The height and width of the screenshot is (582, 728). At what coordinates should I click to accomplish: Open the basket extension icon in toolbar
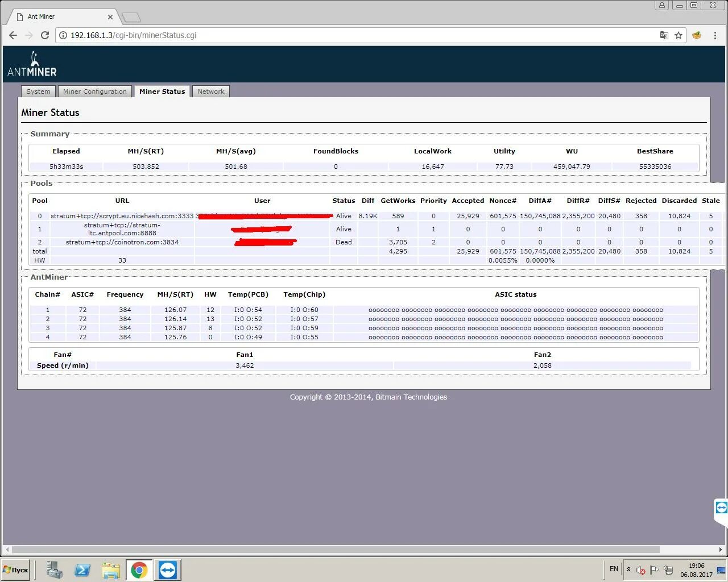(697, 35)
